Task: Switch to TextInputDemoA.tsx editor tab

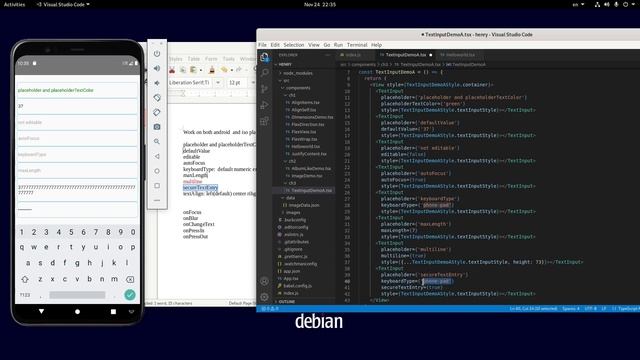Action: (x=406, y=55)
